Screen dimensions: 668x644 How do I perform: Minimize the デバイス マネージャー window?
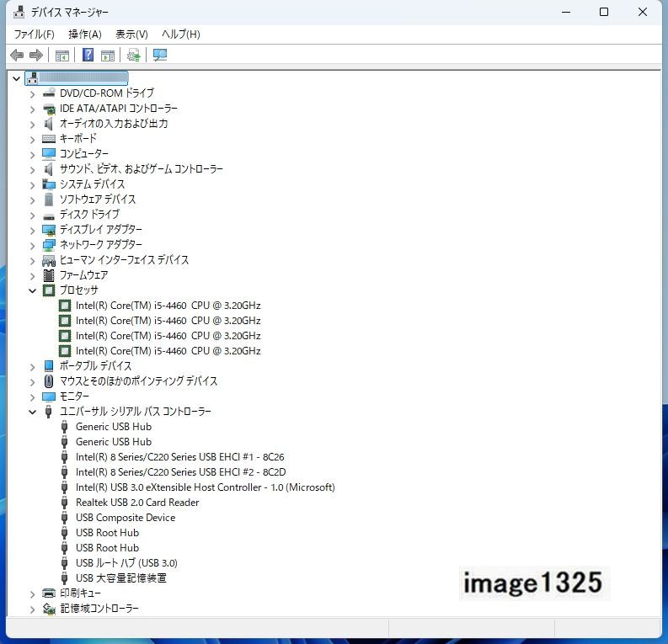pyautogui.click(x=566, y=13)
